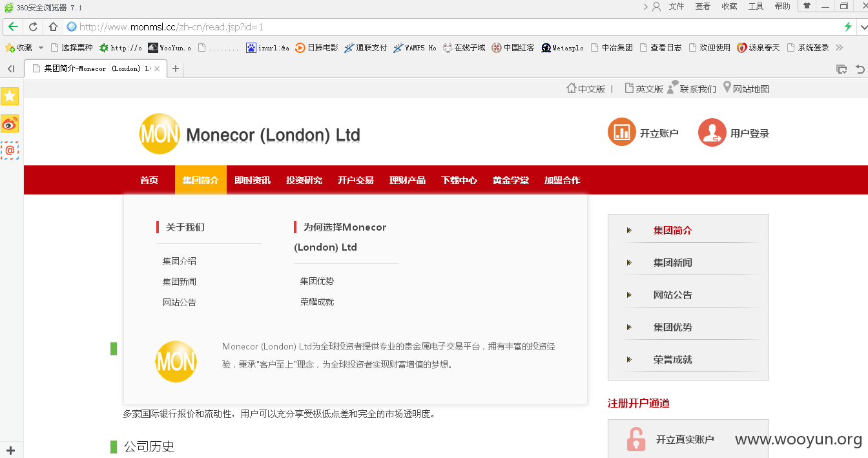The image size is (868, 458).
Task: Select 下载中心 navigation item
Action: [459, 180]
